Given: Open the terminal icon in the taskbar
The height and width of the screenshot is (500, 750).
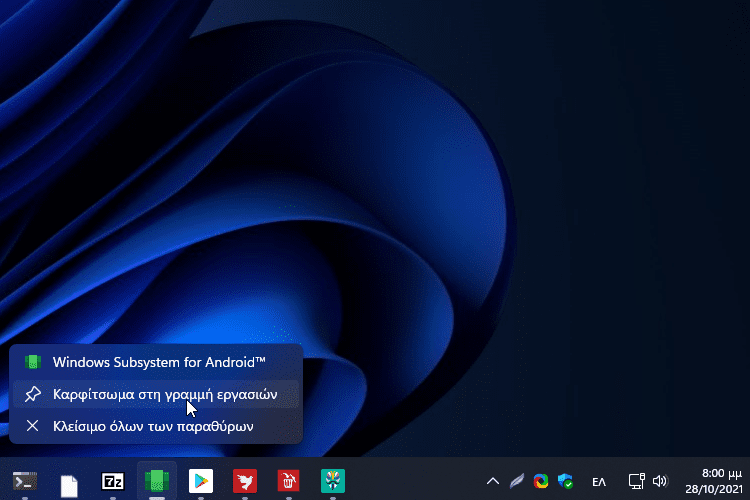Looking at the screenshot, I should (25, 481).
